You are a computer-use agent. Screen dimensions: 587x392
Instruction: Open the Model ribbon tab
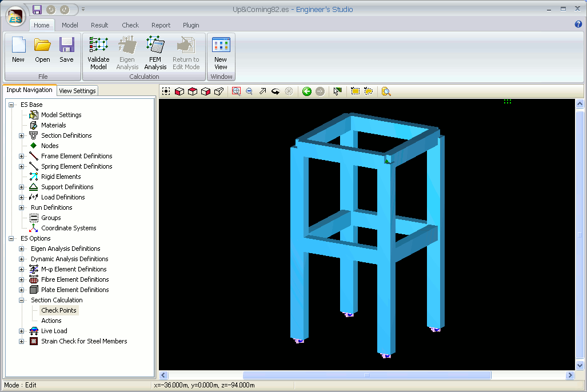tap(70, 25)
